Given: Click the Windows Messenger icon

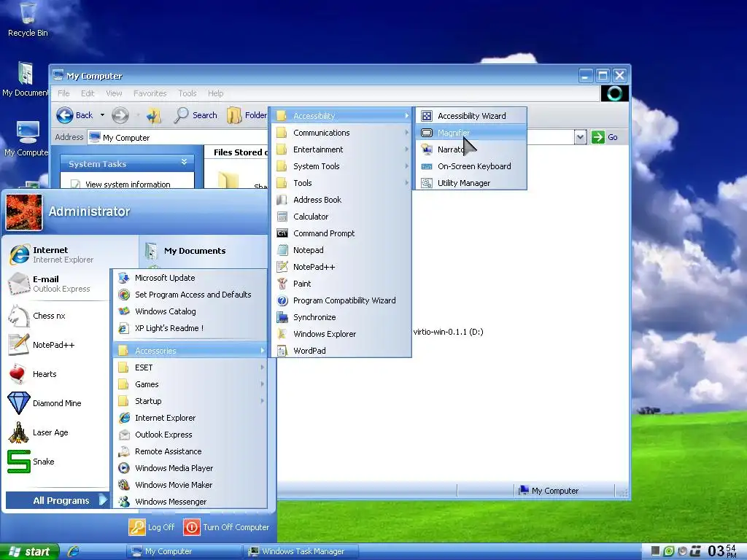Looking at the screenshot, I should click(x=124, y=502).
